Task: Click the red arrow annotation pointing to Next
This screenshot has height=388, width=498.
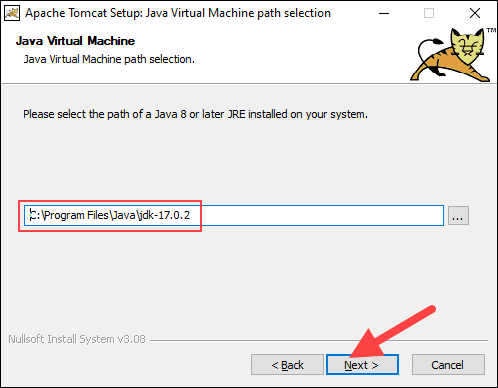Action: tap(392, 332)
